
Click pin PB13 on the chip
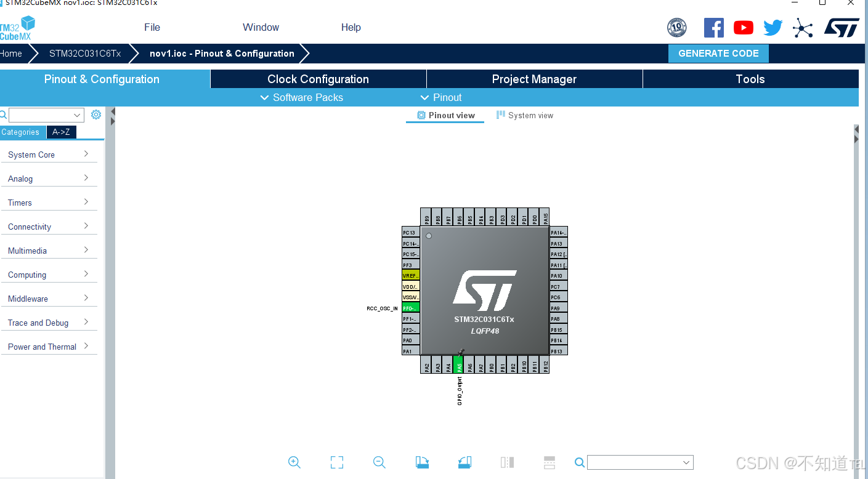point(559,351)
